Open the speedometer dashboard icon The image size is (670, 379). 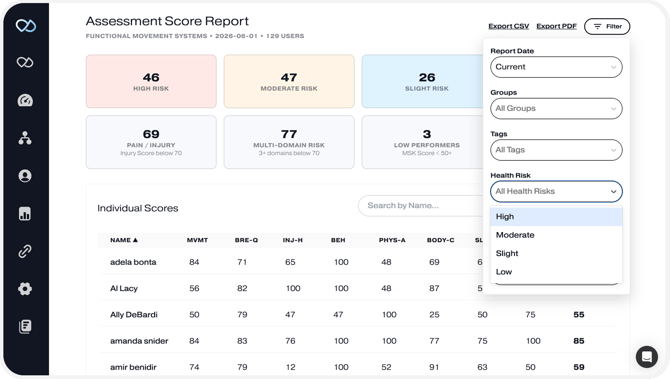click(x=25, y=100)
